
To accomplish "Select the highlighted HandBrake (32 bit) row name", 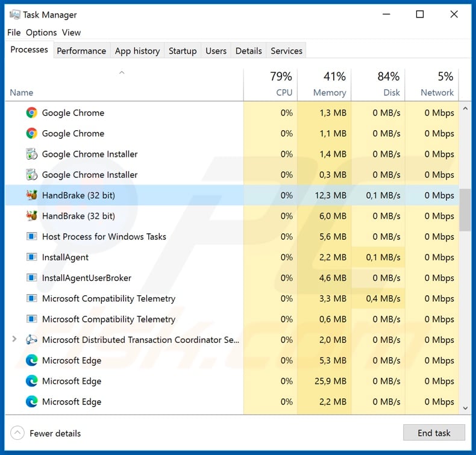I will pyautogui.click(x=78, y=195).
